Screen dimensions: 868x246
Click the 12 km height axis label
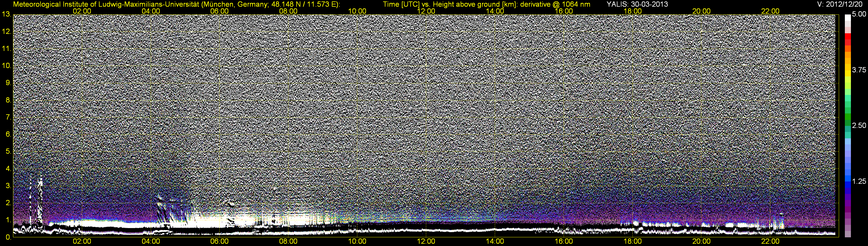coord(6,31)
